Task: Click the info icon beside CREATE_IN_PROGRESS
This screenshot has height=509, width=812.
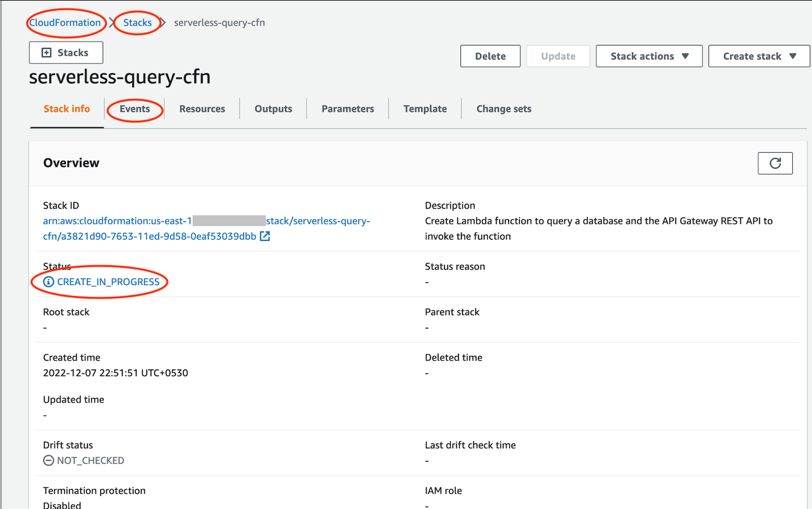Action: [48, 282]
